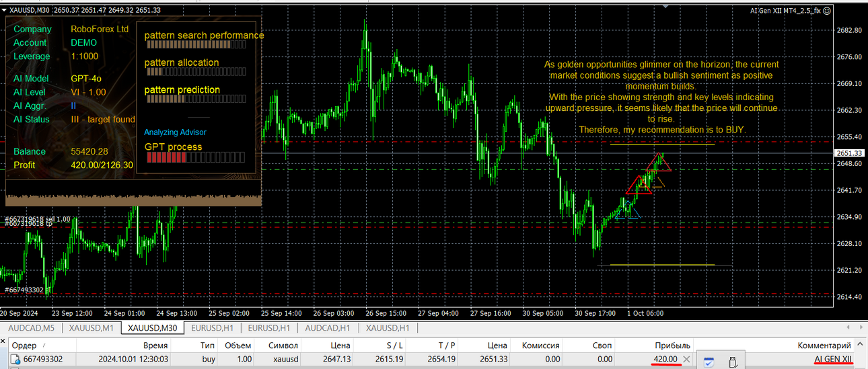Screen dimensions: 868x369
Task: Close order 667493302 with the X icon
Action: (x=686, y=360)
